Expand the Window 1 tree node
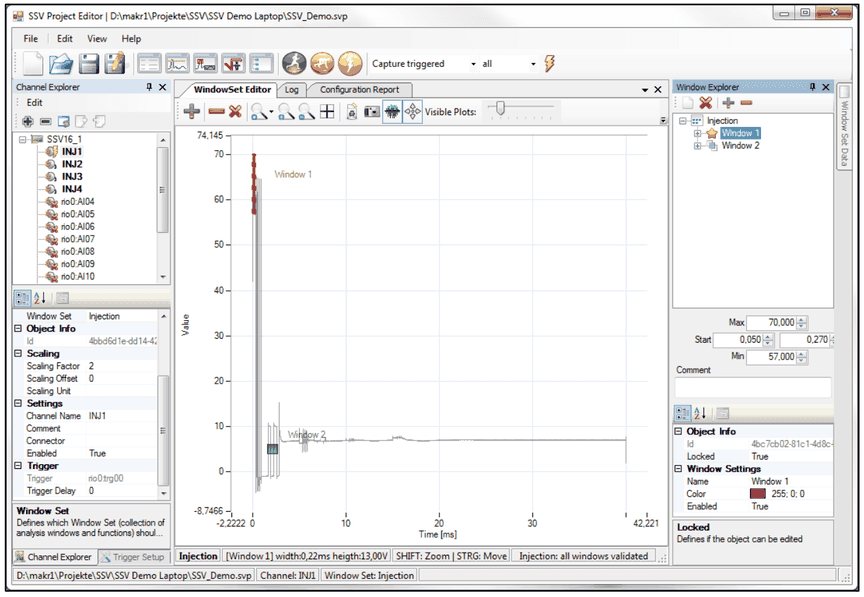Image resolution: width=864 pixels, height=597 pixels. (698, 133)
